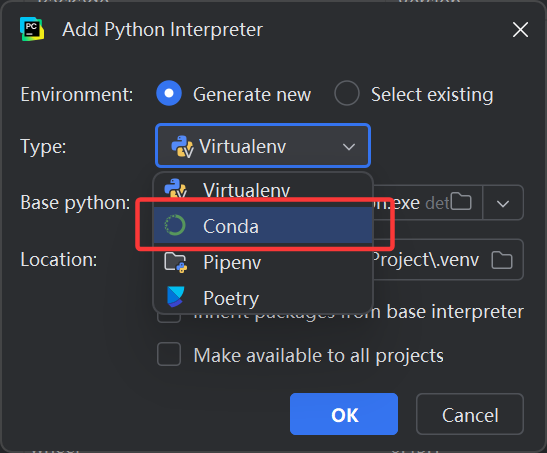547x453 pixels.
Task: Click the Poetry blue logo icon
Action: click(175, 297)
